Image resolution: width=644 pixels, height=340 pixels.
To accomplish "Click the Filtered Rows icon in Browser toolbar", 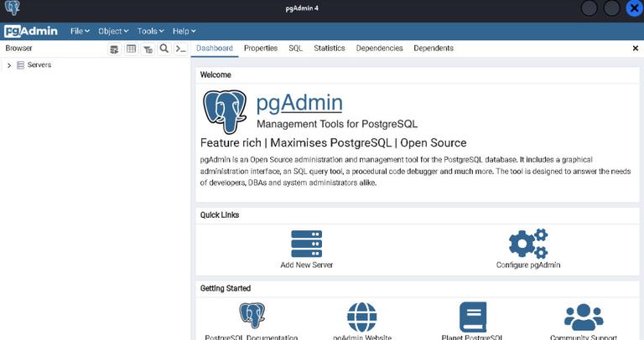I will coord(148,49).
